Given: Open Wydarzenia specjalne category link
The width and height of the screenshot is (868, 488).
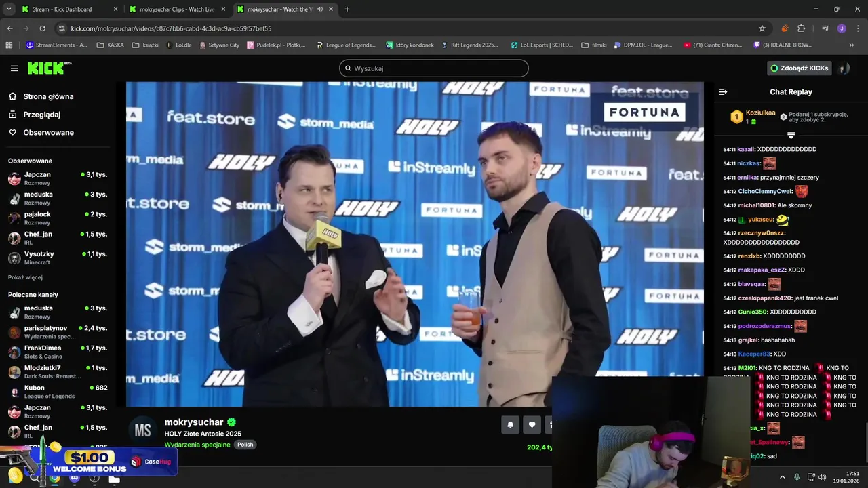Looking at the screenshot, I should (x=197, y=445).
